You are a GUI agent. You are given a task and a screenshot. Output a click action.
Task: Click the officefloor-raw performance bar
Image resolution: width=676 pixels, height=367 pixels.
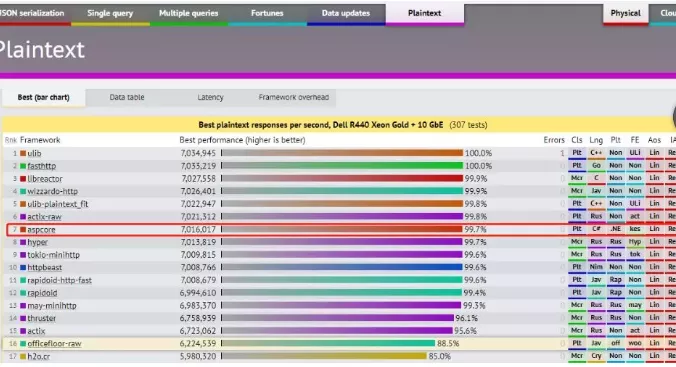tap(329, 344)
